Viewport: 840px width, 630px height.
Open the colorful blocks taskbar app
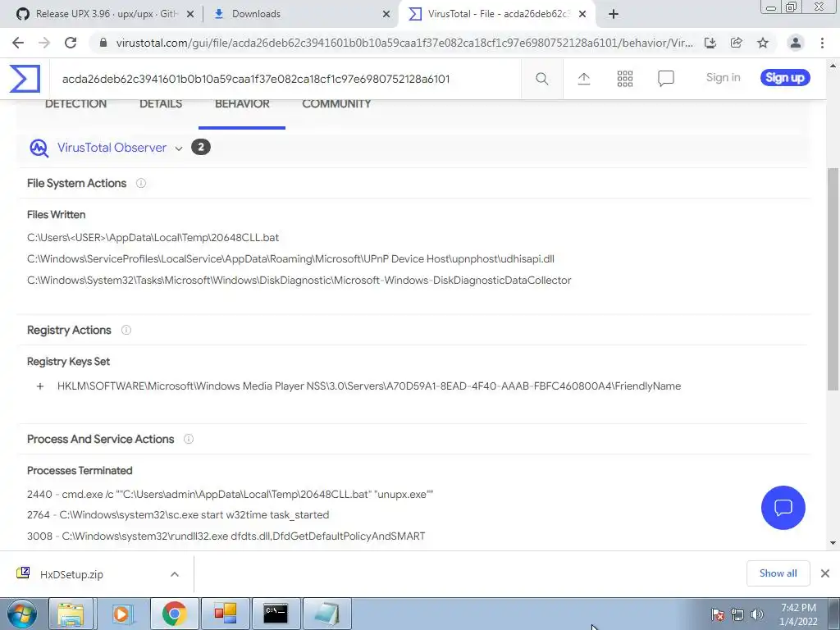pyautogui.click(x=225, y=614)
